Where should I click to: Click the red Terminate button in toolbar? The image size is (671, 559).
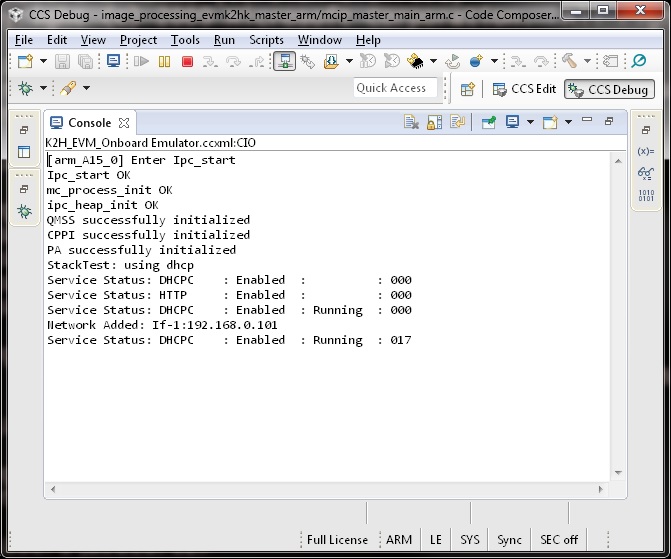tap(187, 62)
